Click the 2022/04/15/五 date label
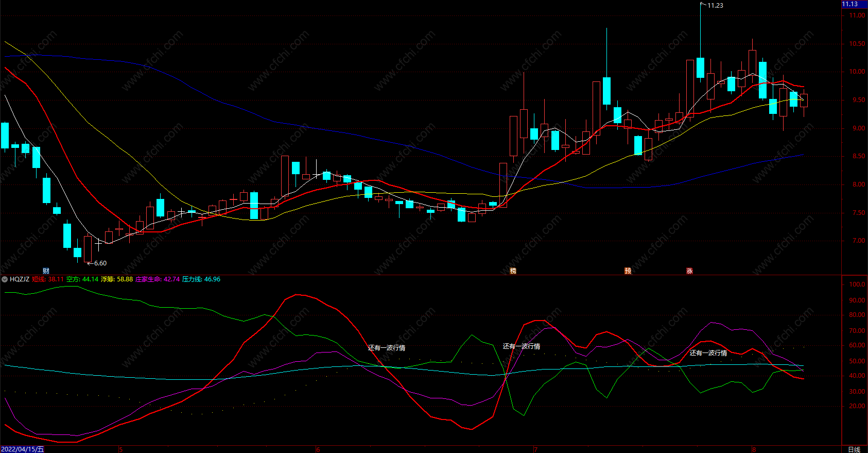The height and width of the screenshot is (453, 868). [x=22, y=449]
